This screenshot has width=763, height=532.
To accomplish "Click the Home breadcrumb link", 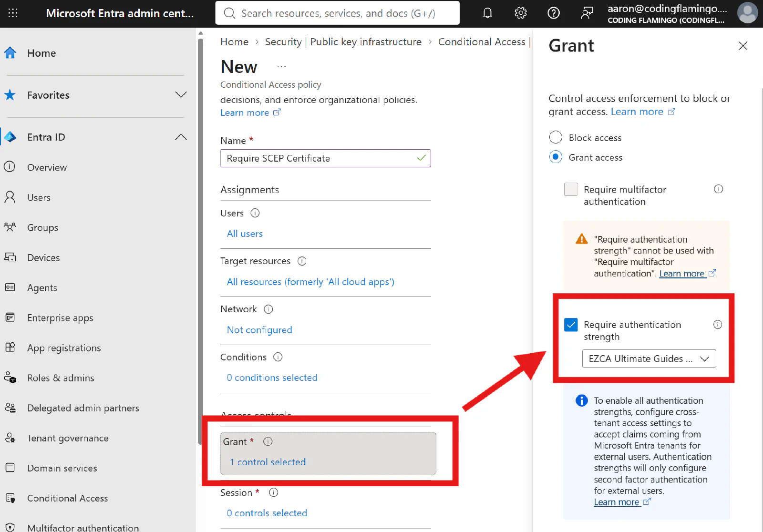I will coord(234,42).
